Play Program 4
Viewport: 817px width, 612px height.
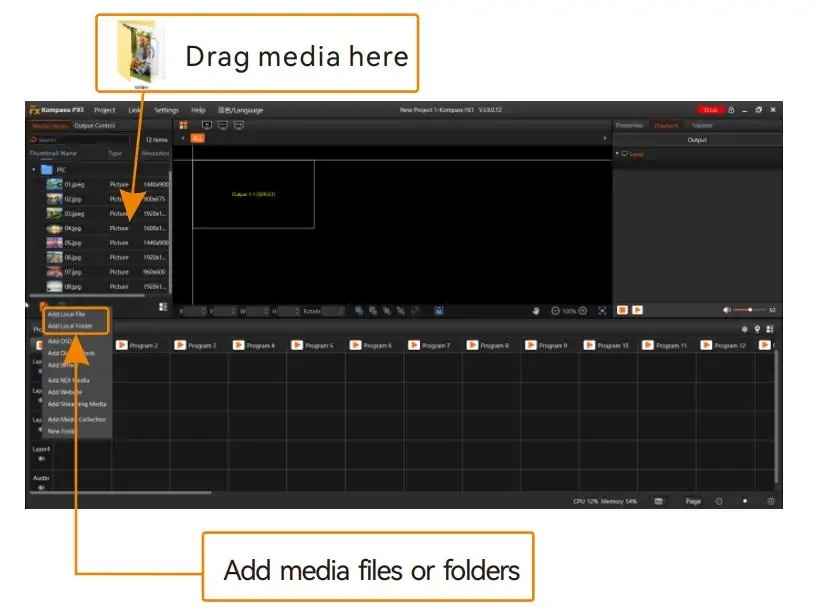(238, 345)
